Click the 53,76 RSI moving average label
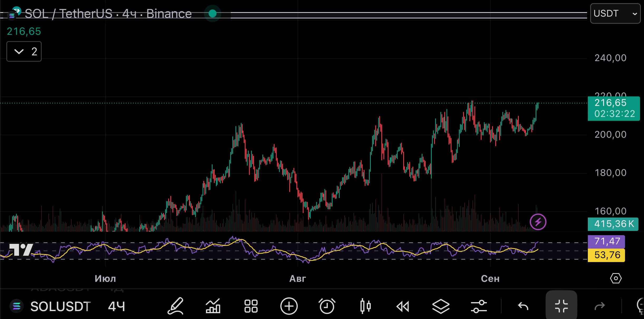This screenshot has width=644, height=319. [606, 255]
